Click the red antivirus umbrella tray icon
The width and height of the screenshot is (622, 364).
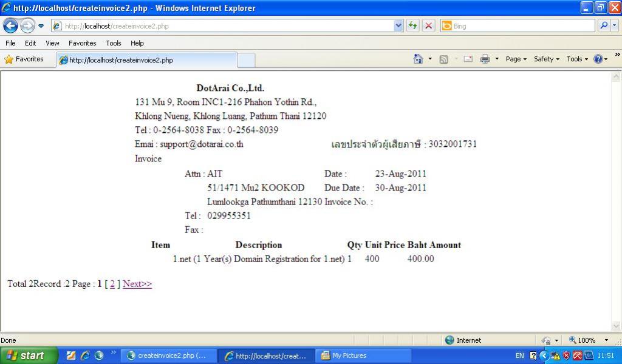578,356
